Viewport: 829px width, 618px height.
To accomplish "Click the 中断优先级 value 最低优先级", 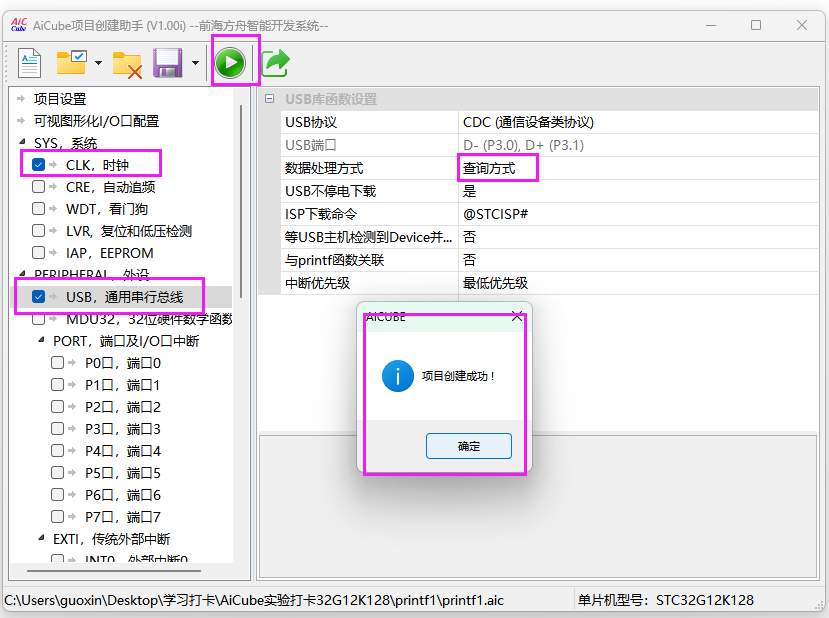I will (638, 283).
